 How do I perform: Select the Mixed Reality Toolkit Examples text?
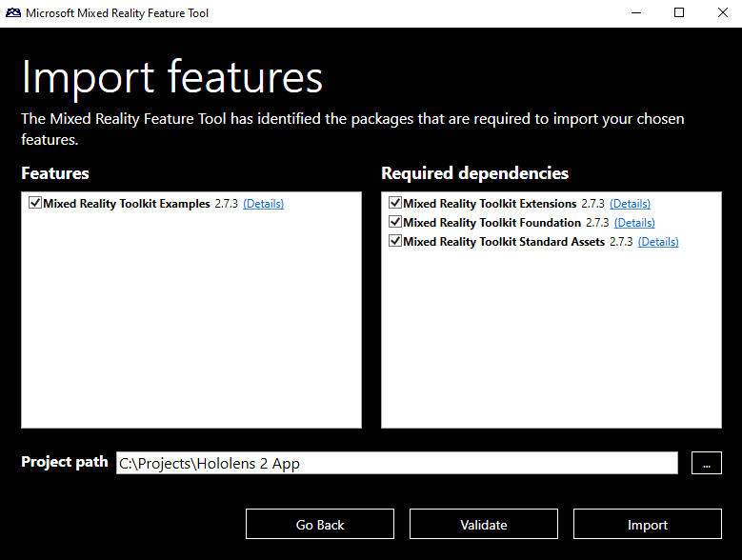127,204
